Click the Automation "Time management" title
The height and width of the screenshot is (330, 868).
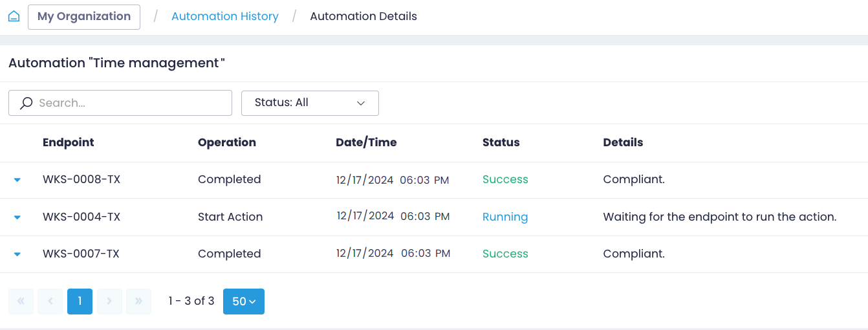[116, 63]
